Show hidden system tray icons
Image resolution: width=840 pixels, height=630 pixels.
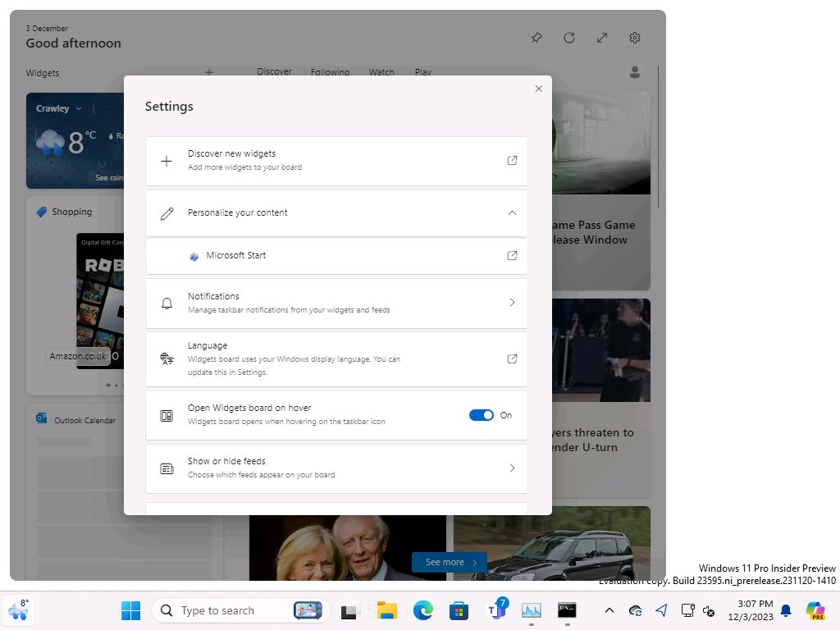[x=609, y=610]
